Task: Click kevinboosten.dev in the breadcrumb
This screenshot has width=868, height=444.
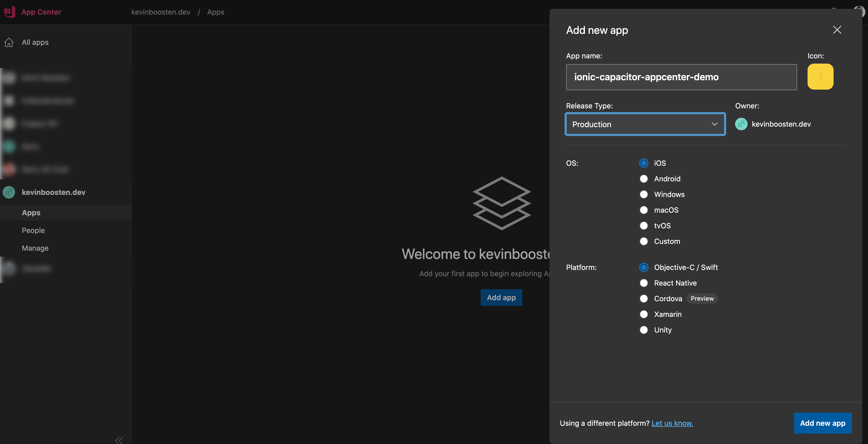Action: [x=160, y=12]
